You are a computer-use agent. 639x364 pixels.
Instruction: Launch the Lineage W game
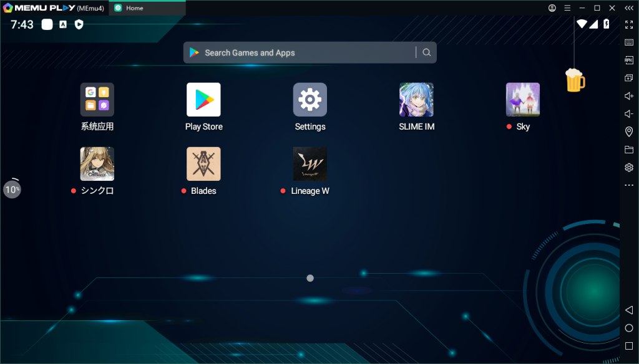(x=310, y=163)
